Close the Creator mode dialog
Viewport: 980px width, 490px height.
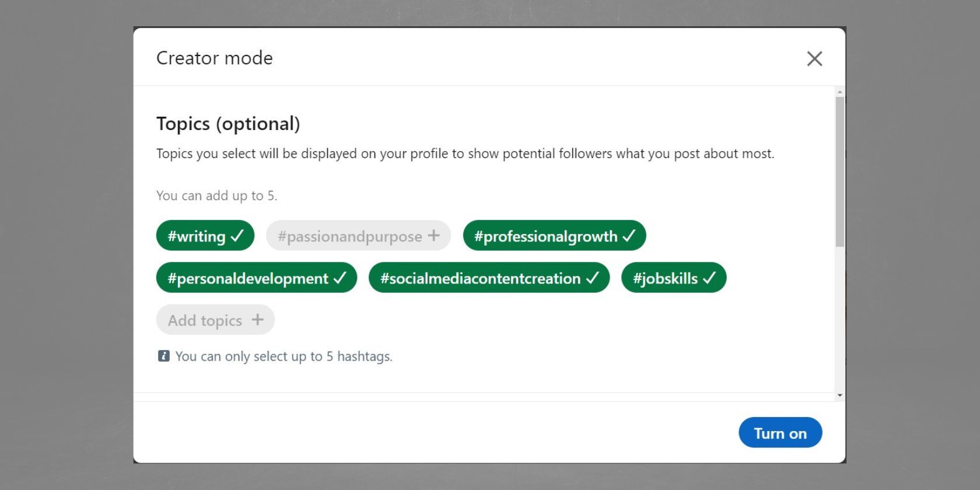click(x=814, y=58)
